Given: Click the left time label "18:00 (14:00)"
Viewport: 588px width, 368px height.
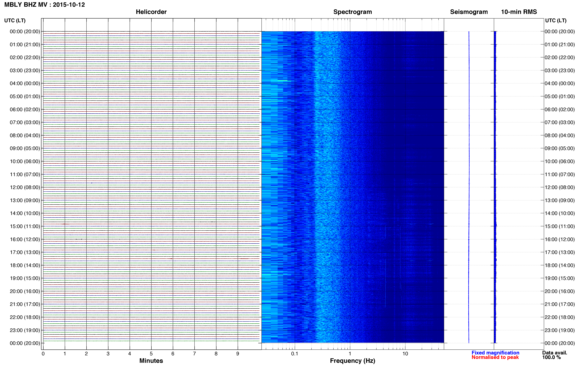Looking at the screenshot, I should (25, 265).
